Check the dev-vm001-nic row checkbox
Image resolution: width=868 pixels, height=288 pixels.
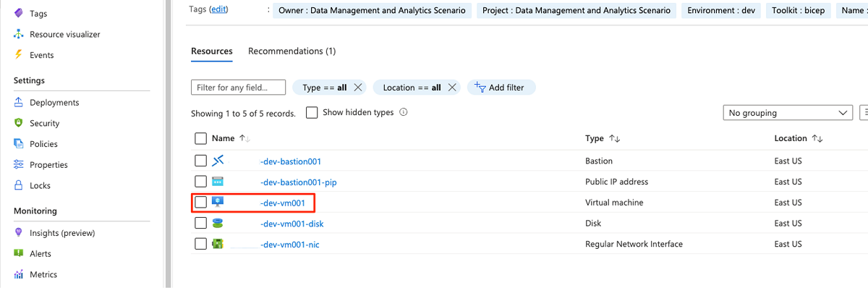tap(201, 244)
